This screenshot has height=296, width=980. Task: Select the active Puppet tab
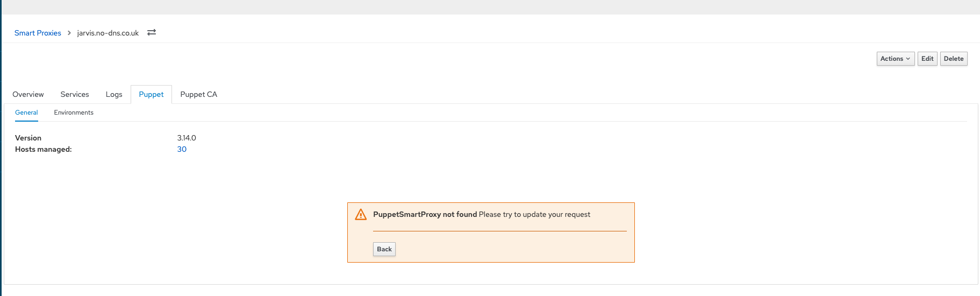pos(151,94)
